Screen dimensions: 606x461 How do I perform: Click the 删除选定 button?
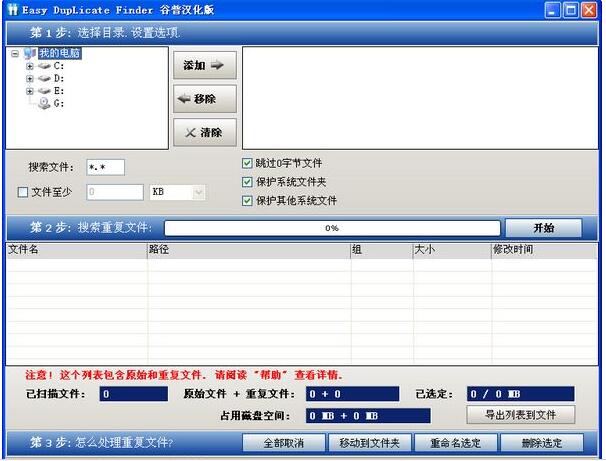[x=542, y=443]
